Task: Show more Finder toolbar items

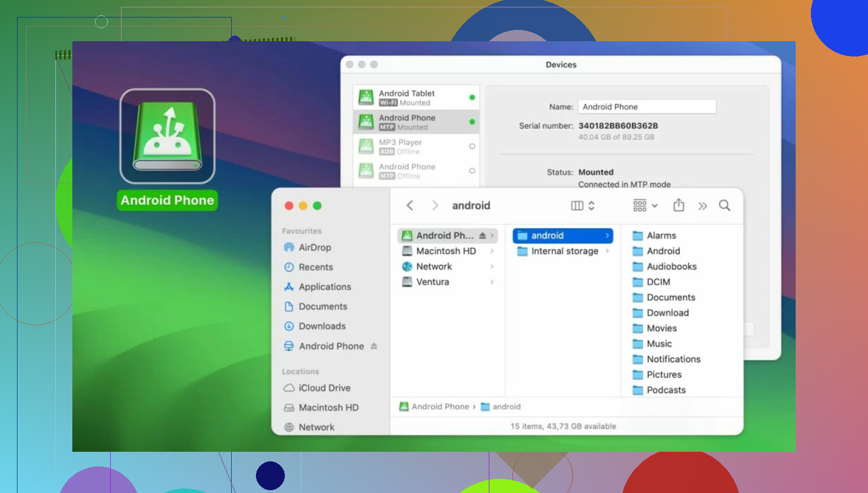Action: point(702,206)
